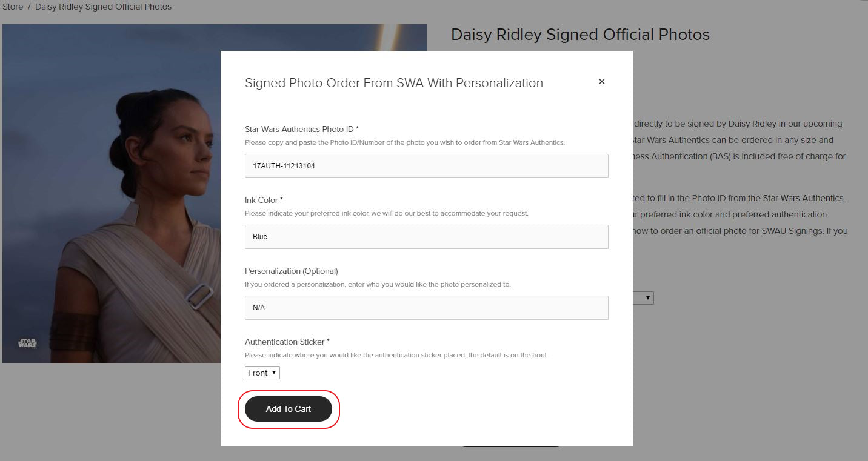Viewport: 868px width, 461px height.
Task: Click the dialog title about SWA personalization
Action: click(x=393, y=83)
